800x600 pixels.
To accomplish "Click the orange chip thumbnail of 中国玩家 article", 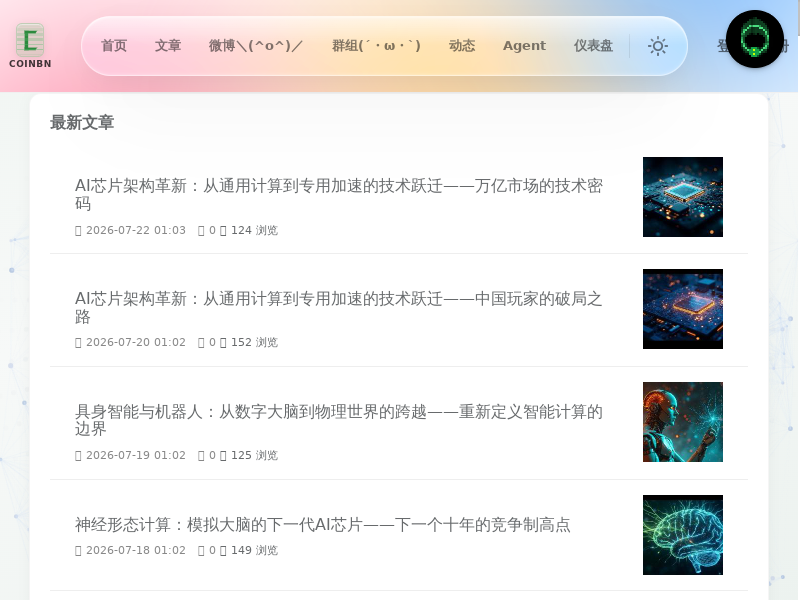I will coord(683,309).
